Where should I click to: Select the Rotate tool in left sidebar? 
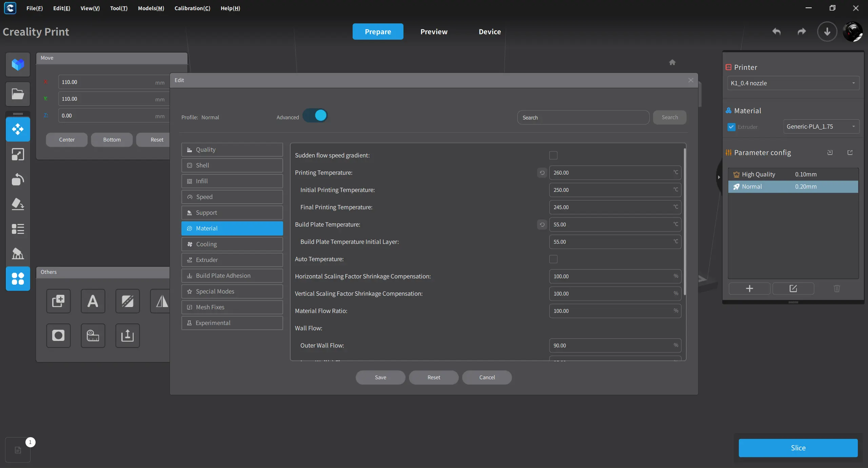(18, 179)
